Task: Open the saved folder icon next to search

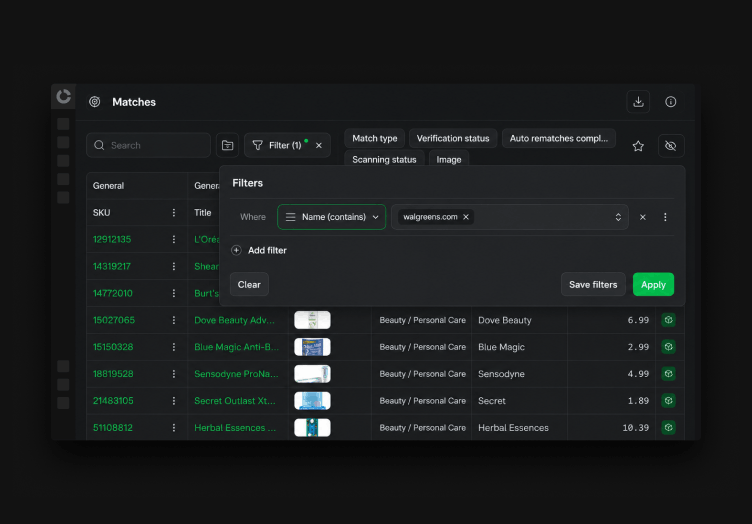Action: point(227,145)
